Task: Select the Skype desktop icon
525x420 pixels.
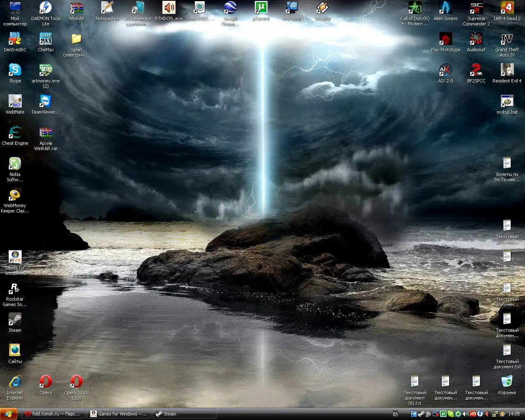Action: click(15, 71)
